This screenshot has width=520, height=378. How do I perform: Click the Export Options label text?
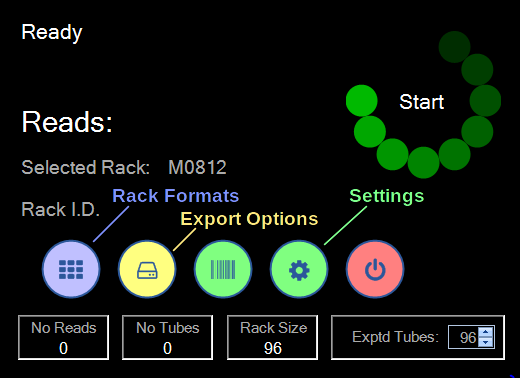coord(249,219)
